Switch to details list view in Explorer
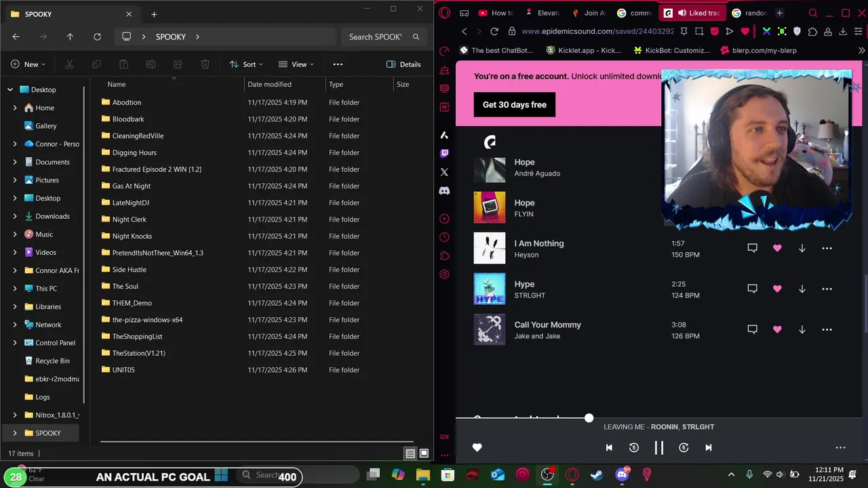The width and height of the screenshot is (868, 488). point(410,453)
